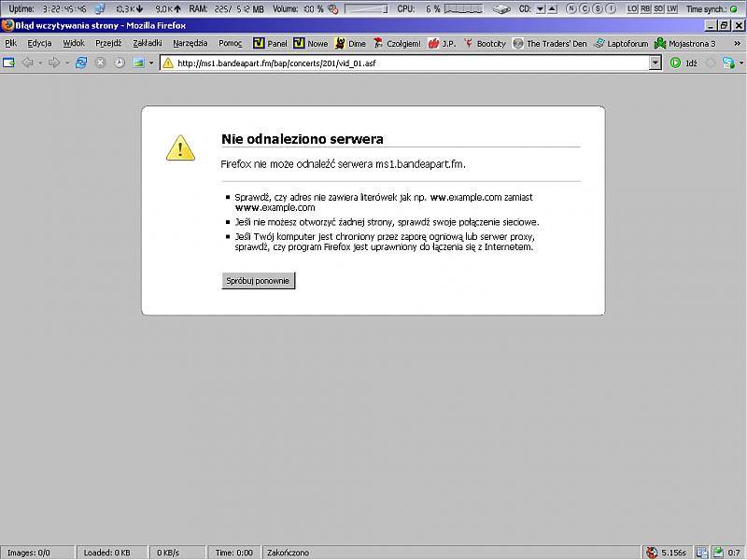Open history using the clock icon
Image resolution: width=747 pixels, height=560 pixels.
click(120, 63)
